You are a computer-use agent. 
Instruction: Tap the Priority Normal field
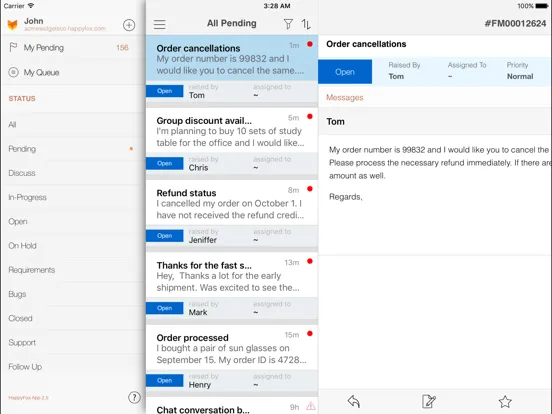pos(520,71)
